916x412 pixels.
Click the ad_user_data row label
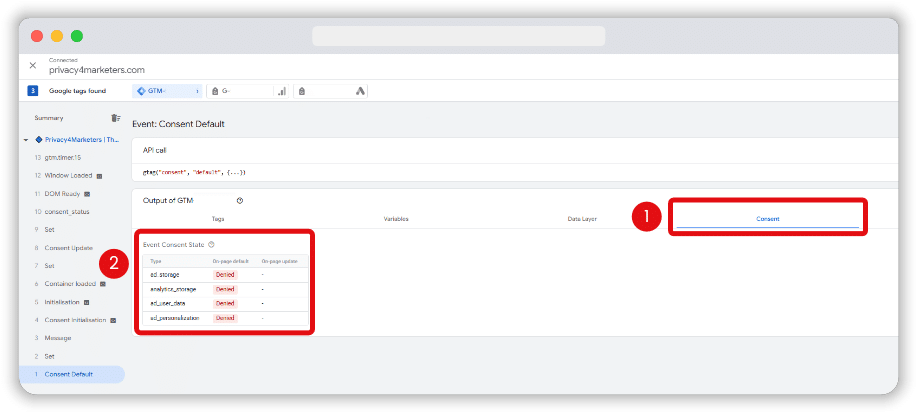coord(168,303)
